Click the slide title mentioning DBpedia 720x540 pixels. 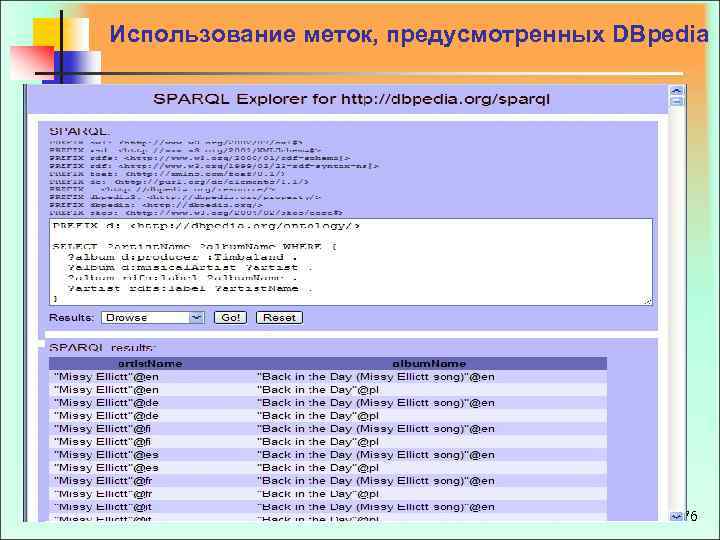click(x=409, y=34)
